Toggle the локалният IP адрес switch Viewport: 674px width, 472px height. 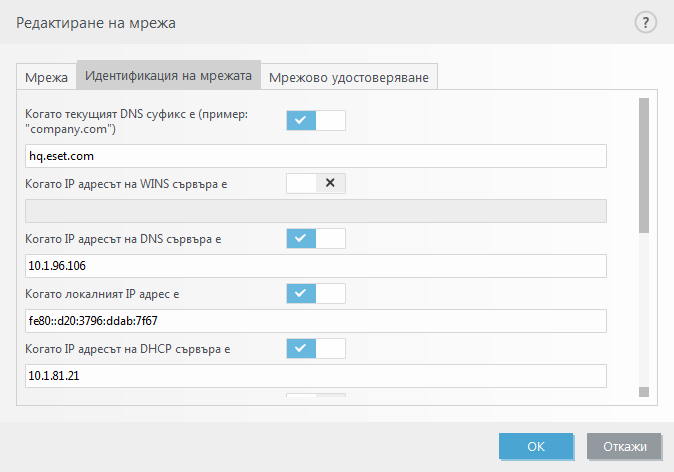(x=316, y=293)
